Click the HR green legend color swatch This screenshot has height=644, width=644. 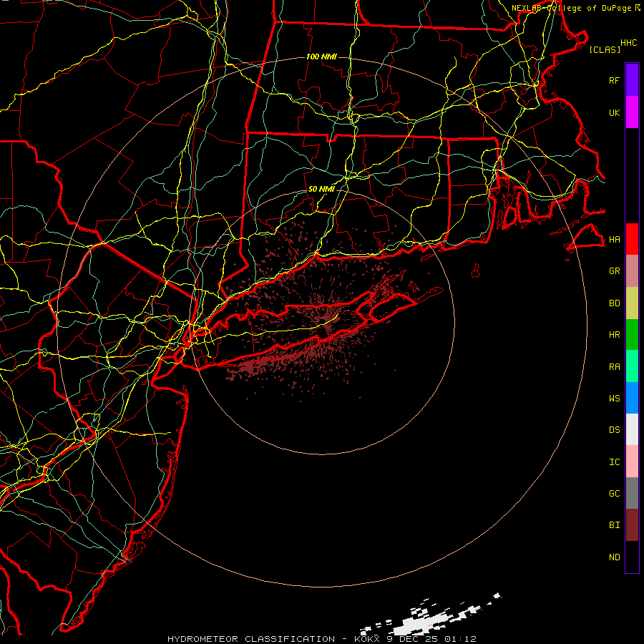[x=632, y=335]
